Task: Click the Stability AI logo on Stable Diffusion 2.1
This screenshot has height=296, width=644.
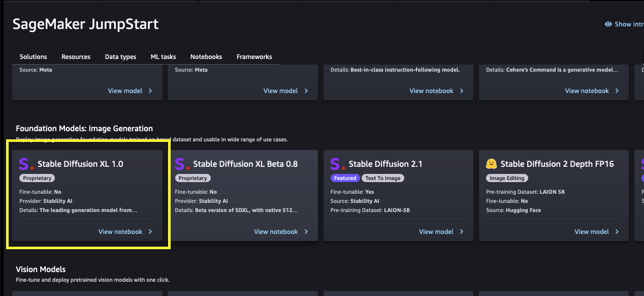Action: click(x=337, y=164)
